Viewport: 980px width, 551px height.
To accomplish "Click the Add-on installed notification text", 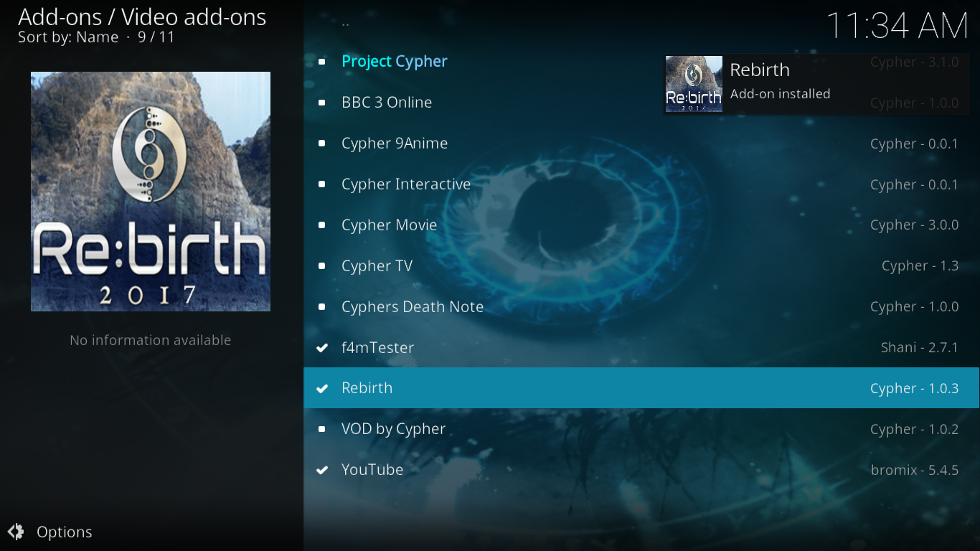I will (780, 94).
